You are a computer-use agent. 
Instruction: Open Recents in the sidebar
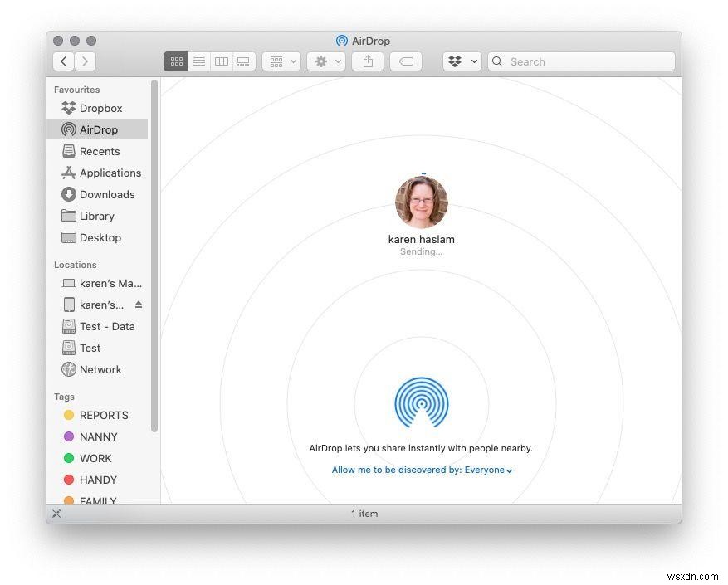[x=97, y=151]
